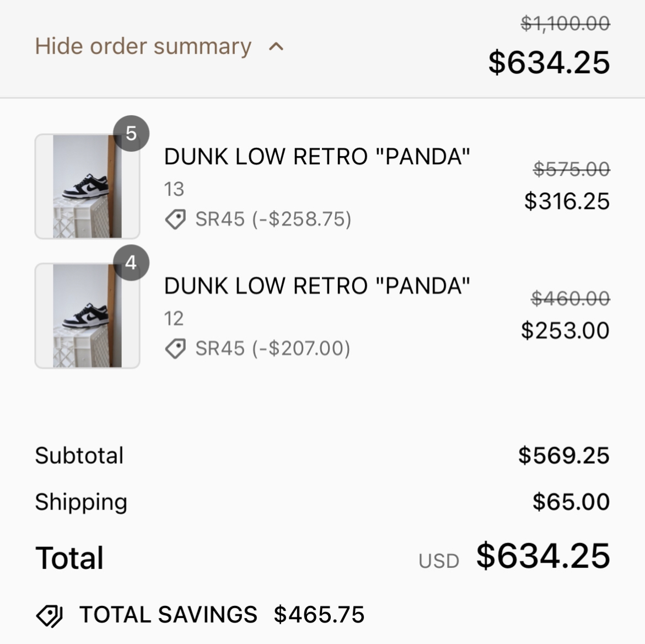645x644 pixels.
Task: Click the struck-through $1,100.00 original price
Action: (x=566, y=23)
